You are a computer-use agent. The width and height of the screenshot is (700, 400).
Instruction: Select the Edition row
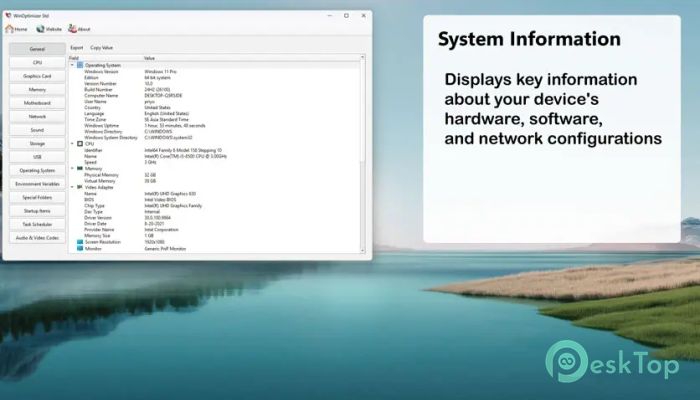(214, 78)
